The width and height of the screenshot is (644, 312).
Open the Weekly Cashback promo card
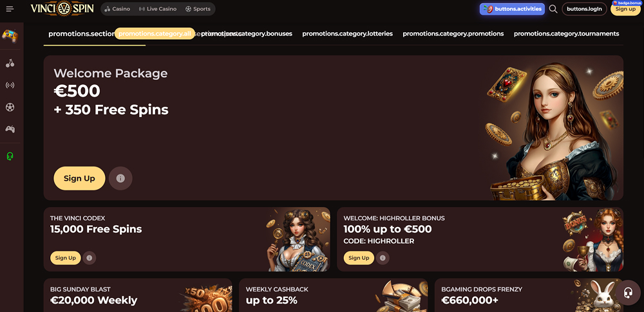tap(333, 295)
